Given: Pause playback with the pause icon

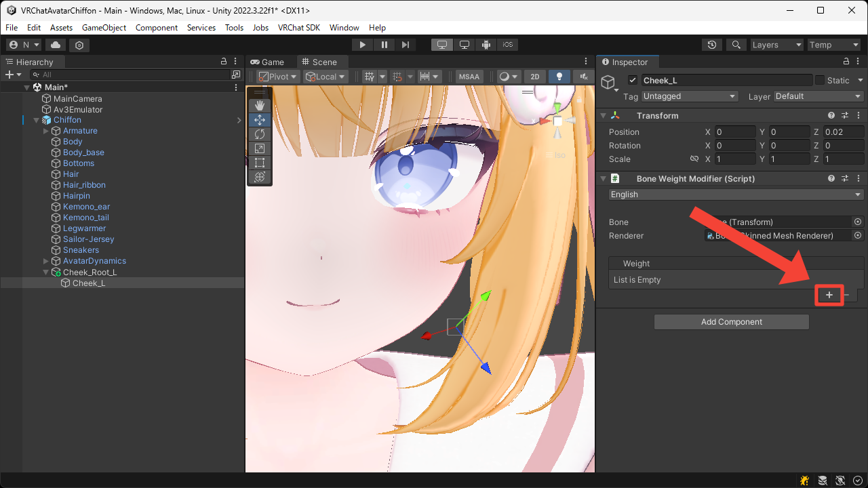Looking at the screenshot, I should point(384,44).
